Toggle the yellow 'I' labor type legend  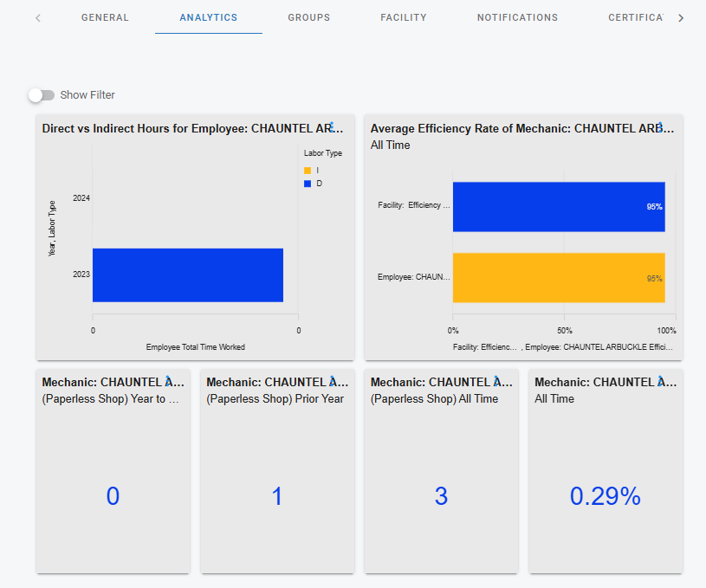pyautogui.click(x=308, y=171)
